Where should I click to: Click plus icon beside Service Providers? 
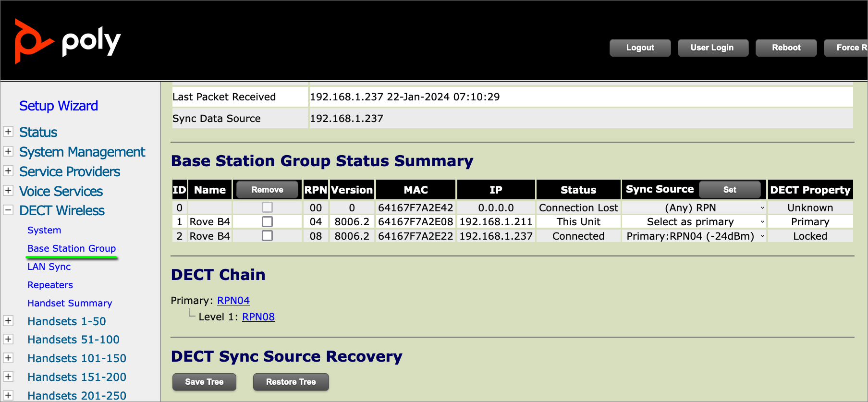pos(8,171)
